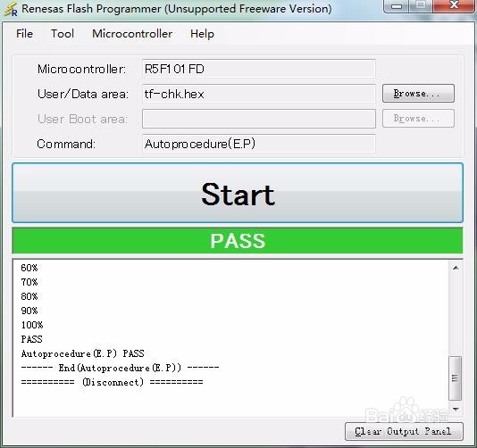
Task: Click the '90%' output line
Action: click(29, 311)
